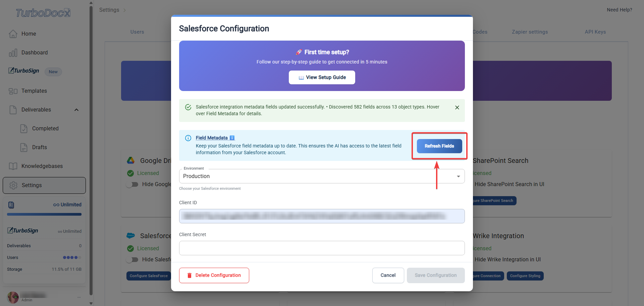Viewport: 644px width, 306px height.
Task: Click the Templates icon in sidebar
Action: click(13, 91)
